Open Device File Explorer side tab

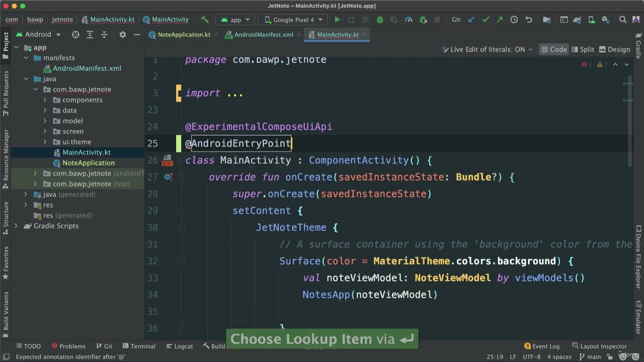pyautogui.click(x=638, y=256)
